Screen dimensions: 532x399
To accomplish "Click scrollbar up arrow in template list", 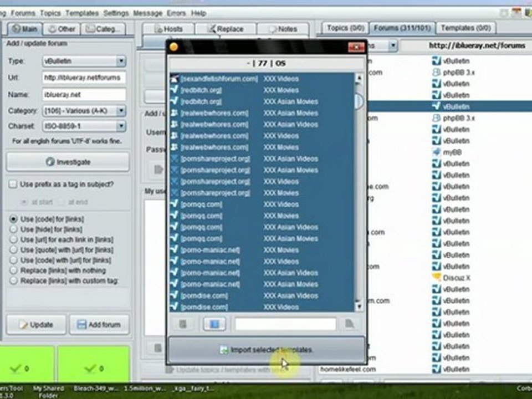I will pyautogui.click(x=359, y=78).
